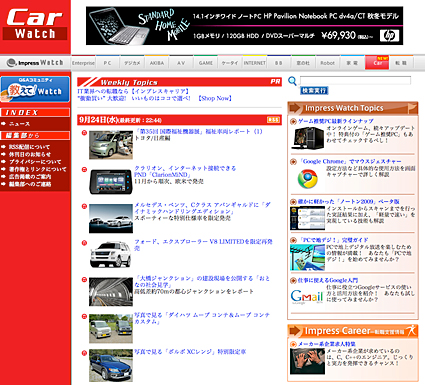Click the tunnel construction photo thumbnail
Screen dimensions: 425x385
(111, 292)
